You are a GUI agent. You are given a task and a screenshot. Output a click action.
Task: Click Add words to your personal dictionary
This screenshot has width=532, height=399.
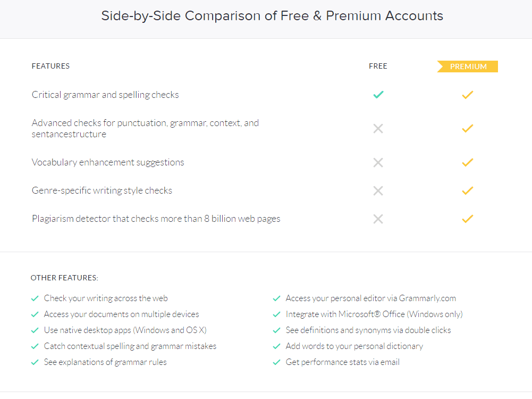pyautogui.click(x=354, y=346)
